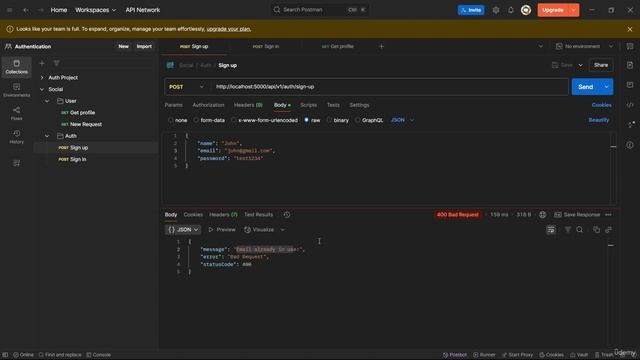Viewport: 640px width, 360px height.
Task: Open the response JSON format dropdown
Action: [183, 230]
